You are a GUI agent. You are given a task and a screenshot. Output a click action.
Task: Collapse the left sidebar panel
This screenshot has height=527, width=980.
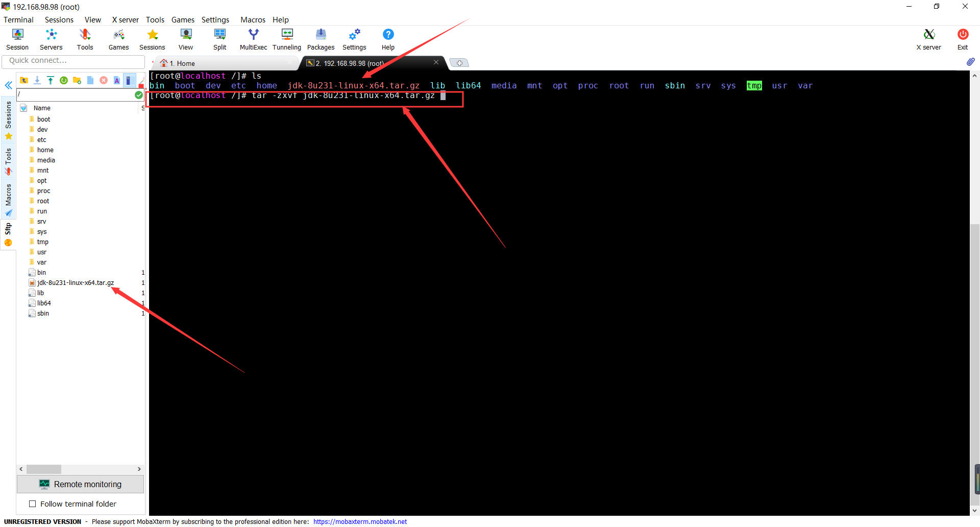pyautogui.click(x=8, y=85)
